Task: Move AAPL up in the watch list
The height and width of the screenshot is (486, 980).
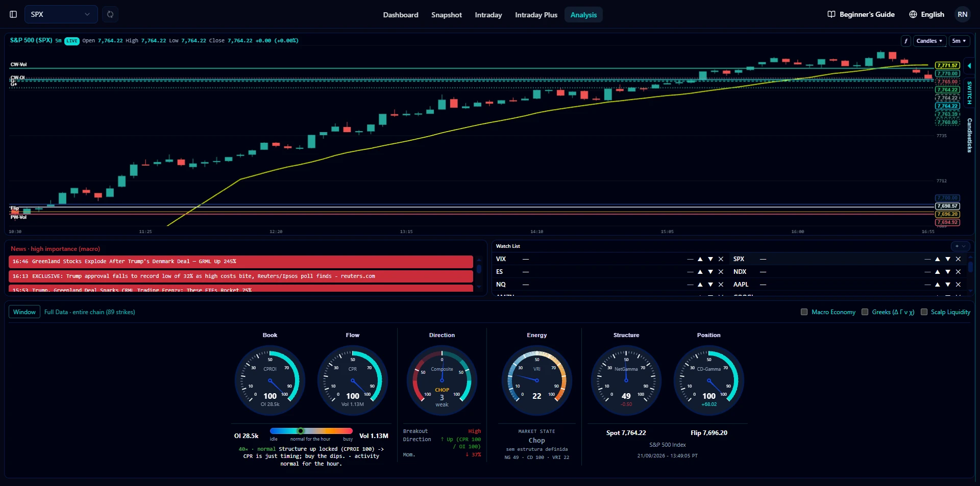Action: click(x=938, y=285)
